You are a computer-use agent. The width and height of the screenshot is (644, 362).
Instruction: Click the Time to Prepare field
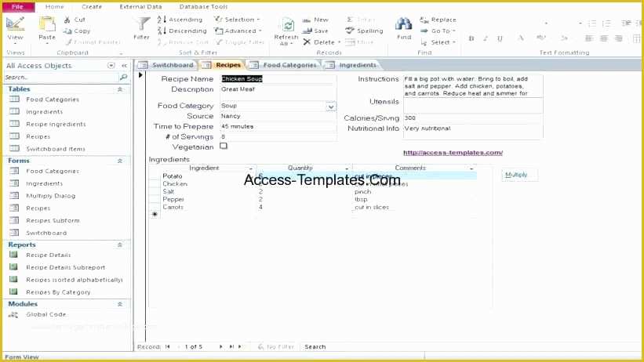[x=278, y=126]
